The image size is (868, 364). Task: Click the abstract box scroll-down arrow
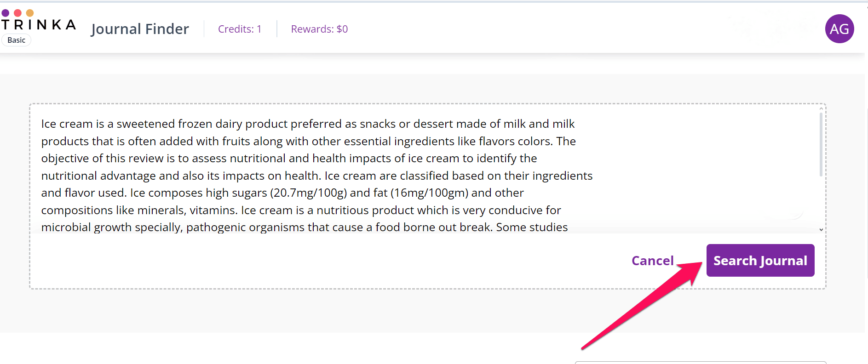821,229
